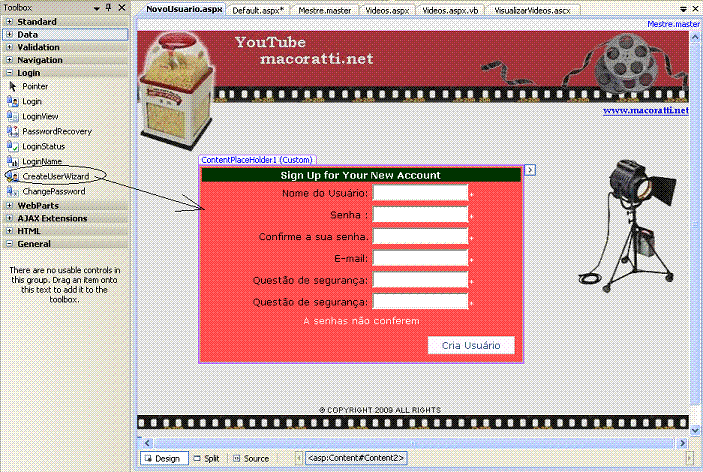Switch to the Videos.aspx tab
Viewport: 703px width, 472px height.
click(387, 10)
